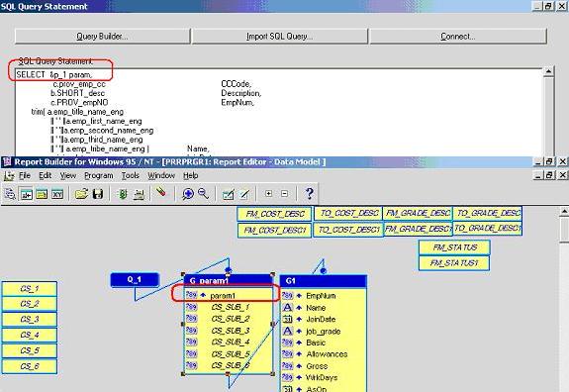Screen dimensions: 569x392
Task: Click the Query Builder button
Action: point(102,37)
